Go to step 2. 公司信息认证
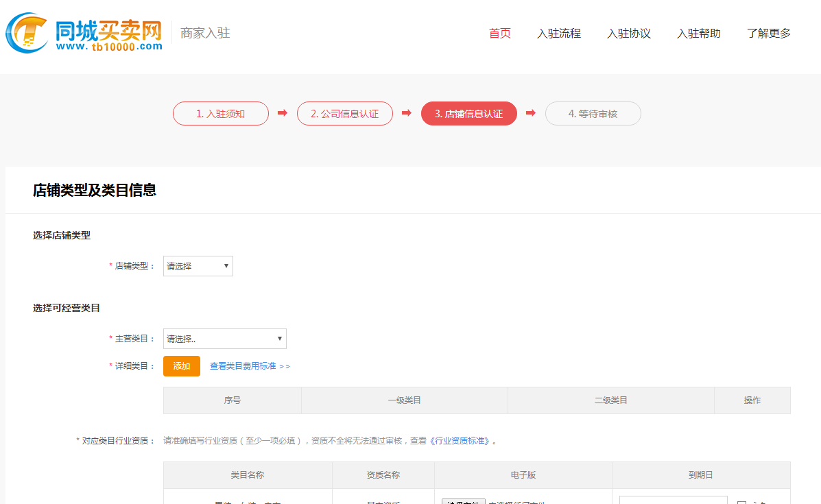The width and height of the screenshot is (821, 504). [344, 114]
